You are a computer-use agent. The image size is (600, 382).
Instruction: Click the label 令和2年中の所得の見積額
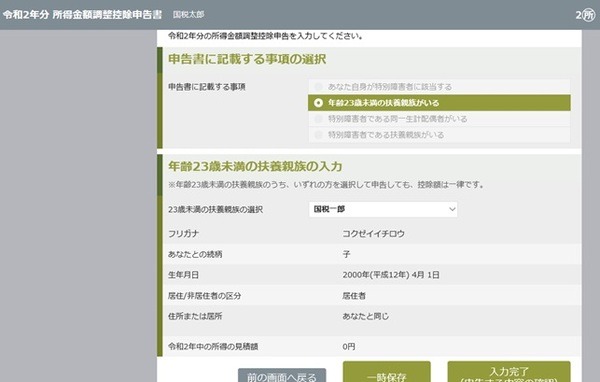(213, 347)
